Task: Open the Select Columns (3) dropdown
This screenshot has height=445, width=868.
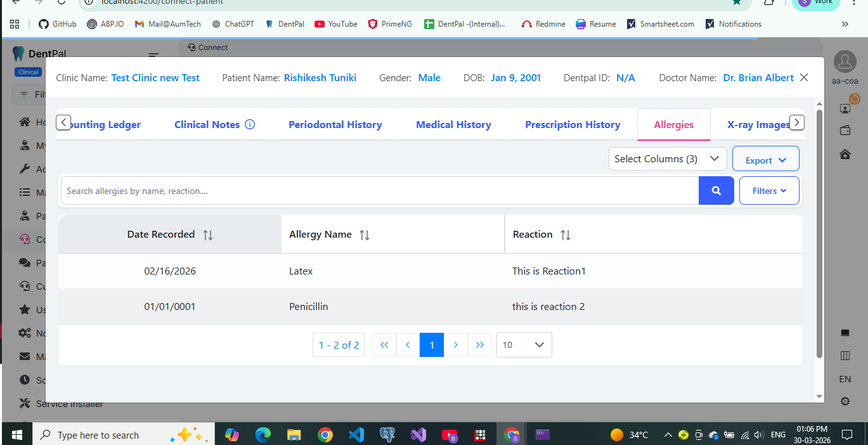Action: tap(667, 159)
